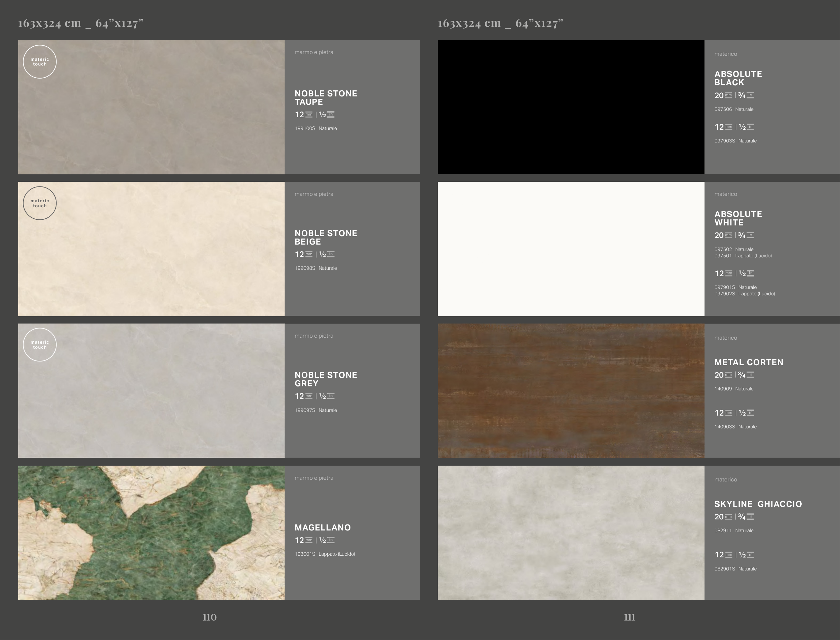This screenshot has width=840, height=640.
Task: Click inch thickness icon under Metal Corten 20
Action: pyautogui.click(x=750, y=375)
